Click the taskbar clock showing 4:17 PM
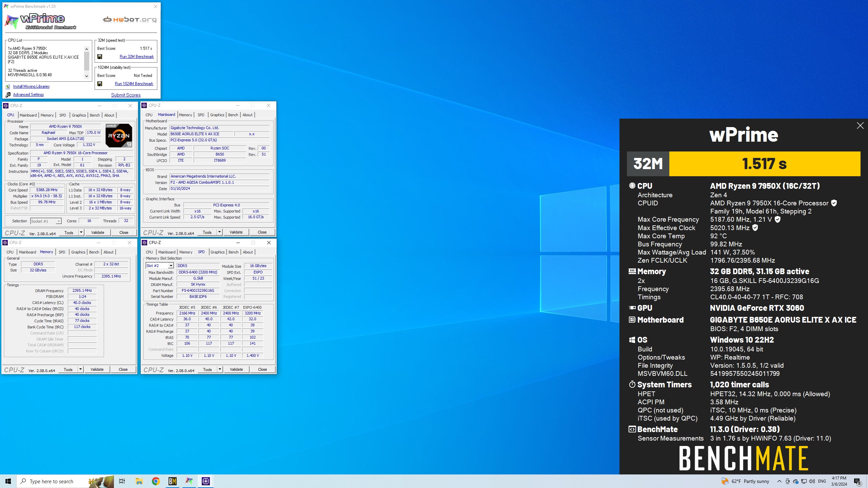This screenshot has width=868, height=488. pos(839,481)
